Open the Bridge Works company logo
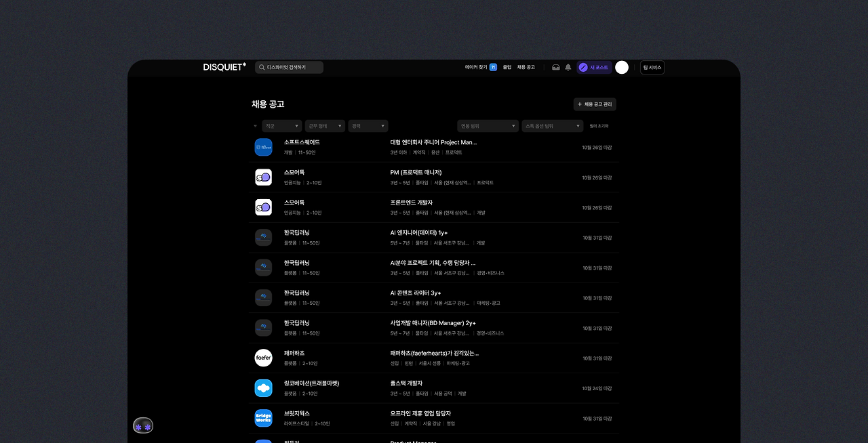 pos(263,418)
